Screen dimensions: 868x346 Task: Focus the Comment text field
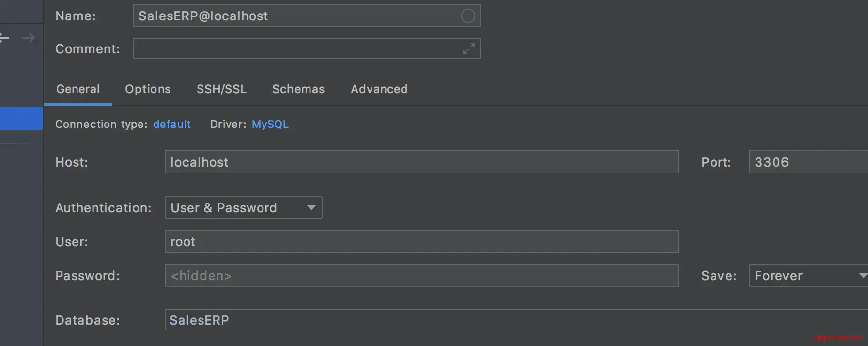(295, 49)
